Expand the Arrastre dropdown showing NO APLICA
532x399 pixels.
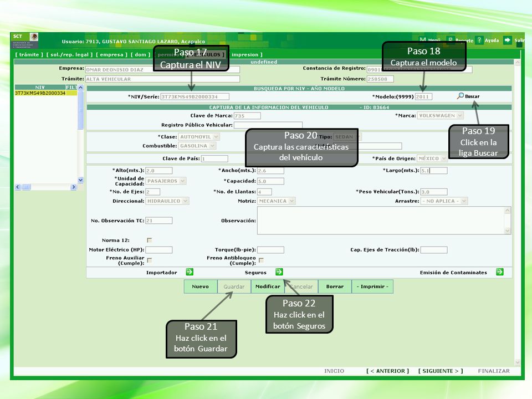[444, 201]
